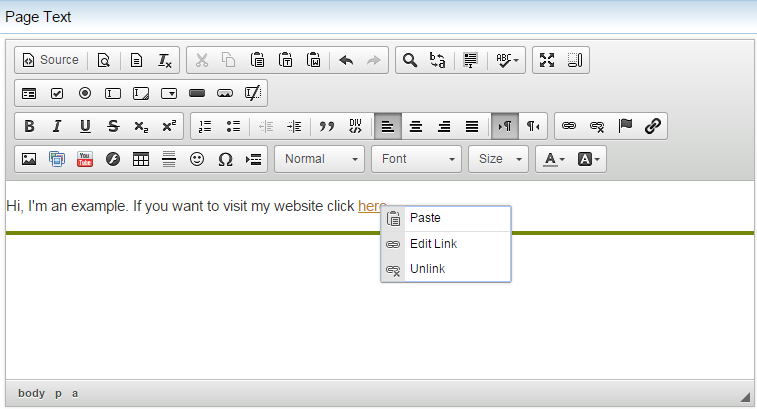This screenshot has width=757, height=409.
Task: Insert special character Omega icon
Action: pyautogui.click(x=225, y=159)
